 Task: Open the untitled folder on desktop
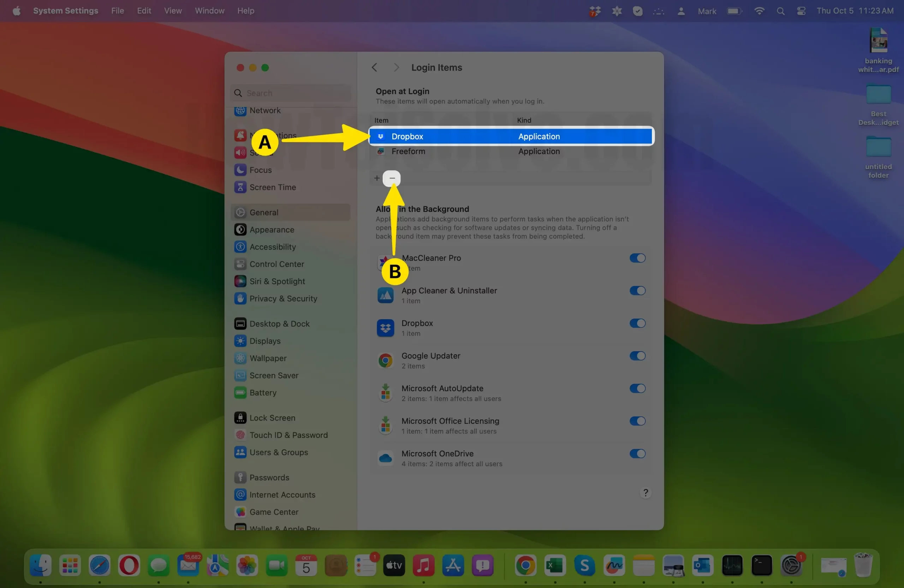(878, 158)
